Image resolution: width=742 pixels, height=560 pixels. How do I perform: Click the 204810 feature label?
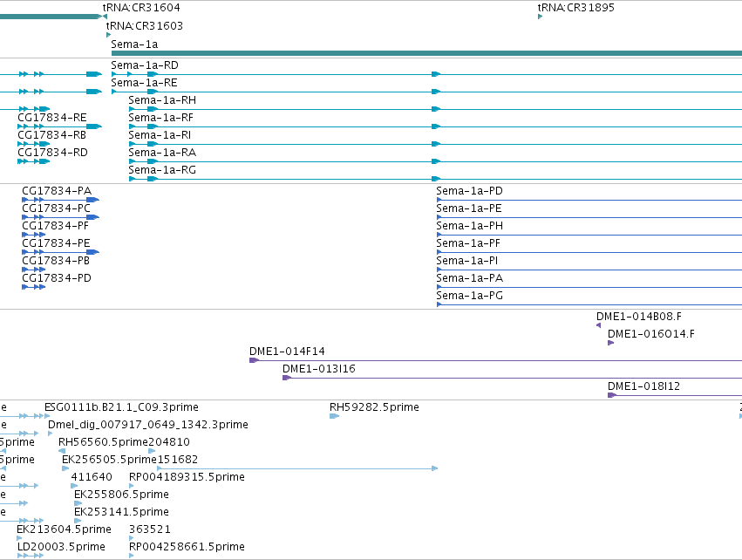169,442
